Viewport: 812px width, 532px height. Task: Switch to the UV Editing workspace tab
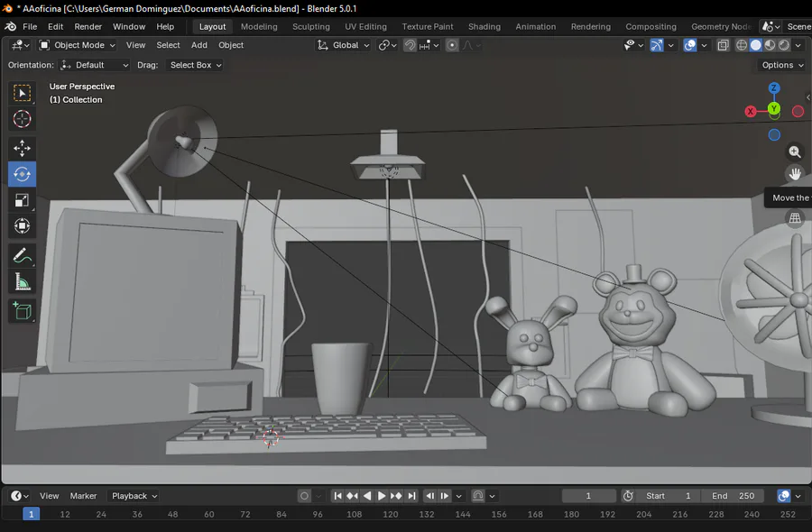365,26
